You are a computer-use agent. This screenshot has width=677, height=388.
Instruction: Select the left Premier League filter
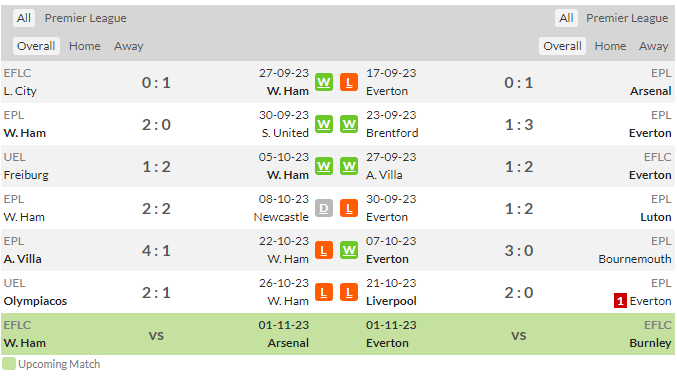(85, 18)
